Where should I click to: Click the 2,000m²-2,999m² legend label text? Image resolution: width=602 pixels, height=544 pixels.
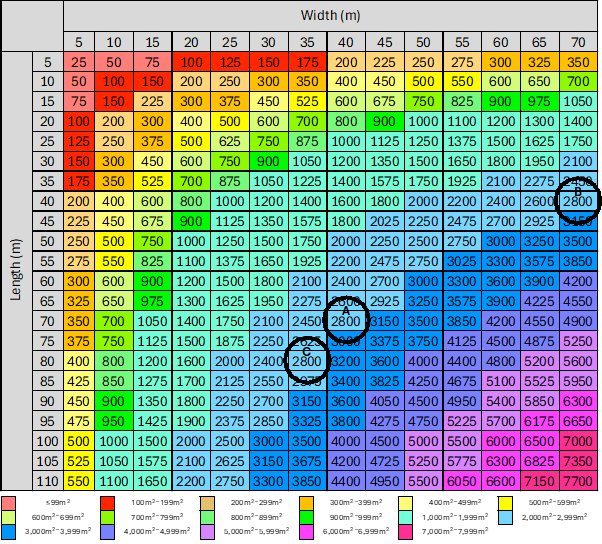554,517
